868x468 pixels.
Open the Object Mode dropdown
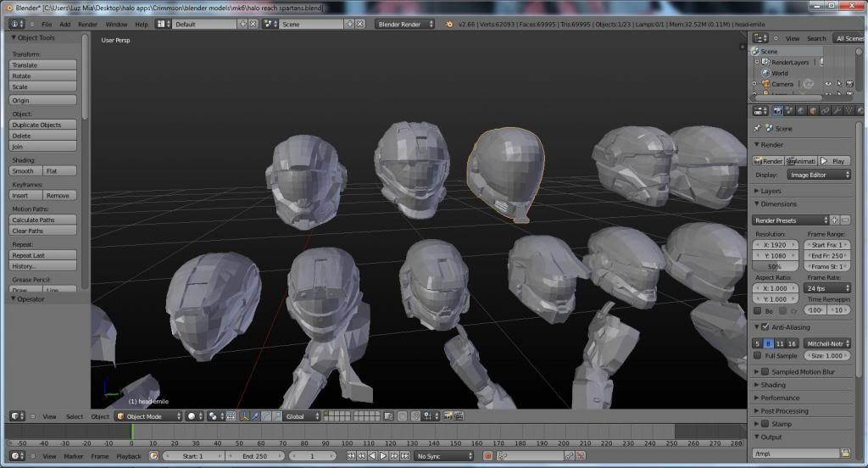point(148,416)
